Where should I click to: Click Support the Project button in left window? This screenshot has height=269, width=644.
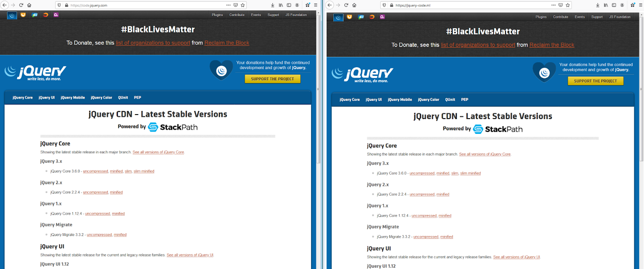click(272, 79)
